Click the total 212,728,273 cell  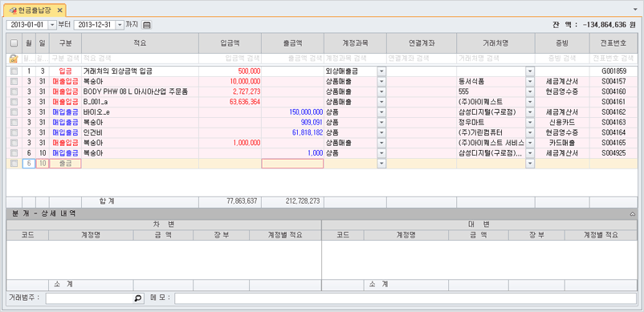(292, 201)
